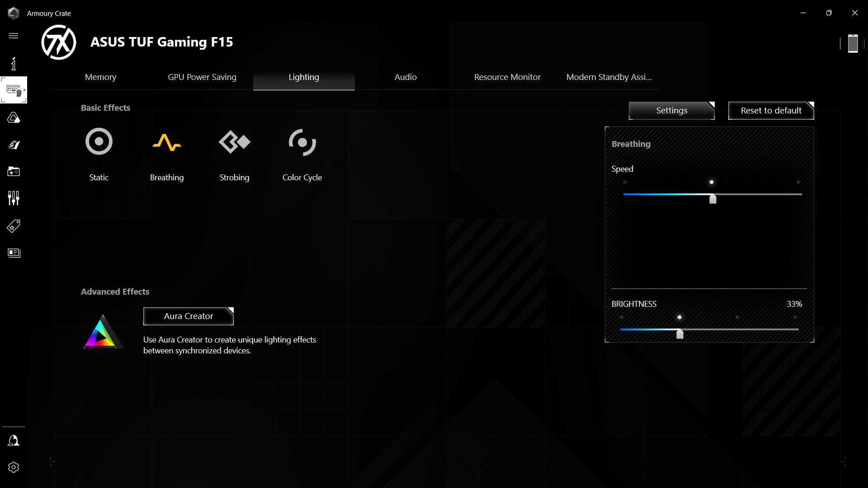Click the Settings button

tap(671, 111)
